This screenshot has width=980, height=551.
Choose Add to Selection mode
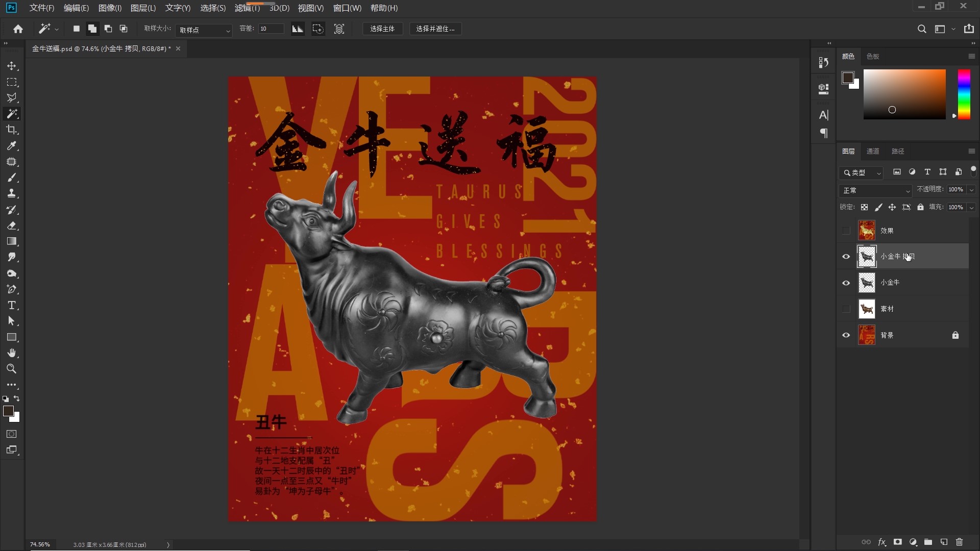click(x=92, y=29)
